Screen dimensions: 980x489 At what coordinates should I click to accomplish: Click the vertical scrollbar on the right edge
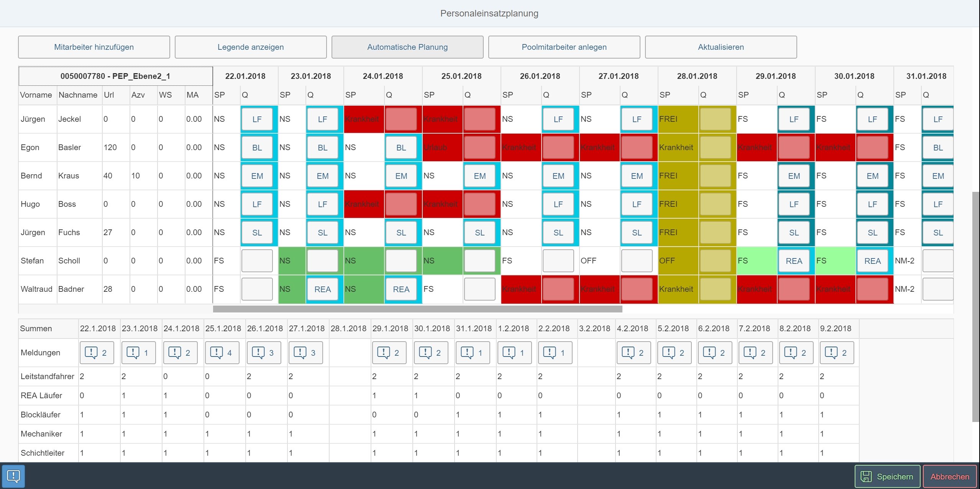pos(976,306)
